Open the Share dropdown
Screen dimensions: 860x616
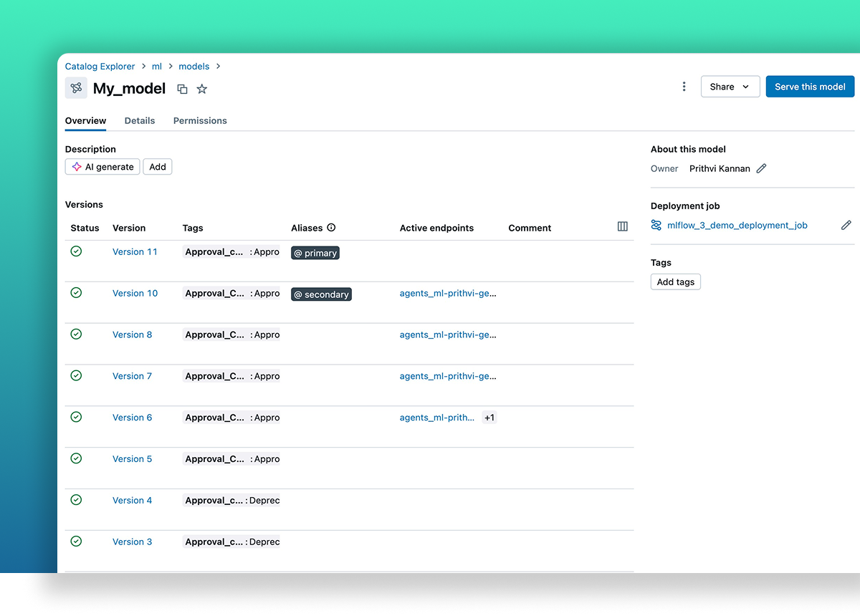tap(730, 86)
